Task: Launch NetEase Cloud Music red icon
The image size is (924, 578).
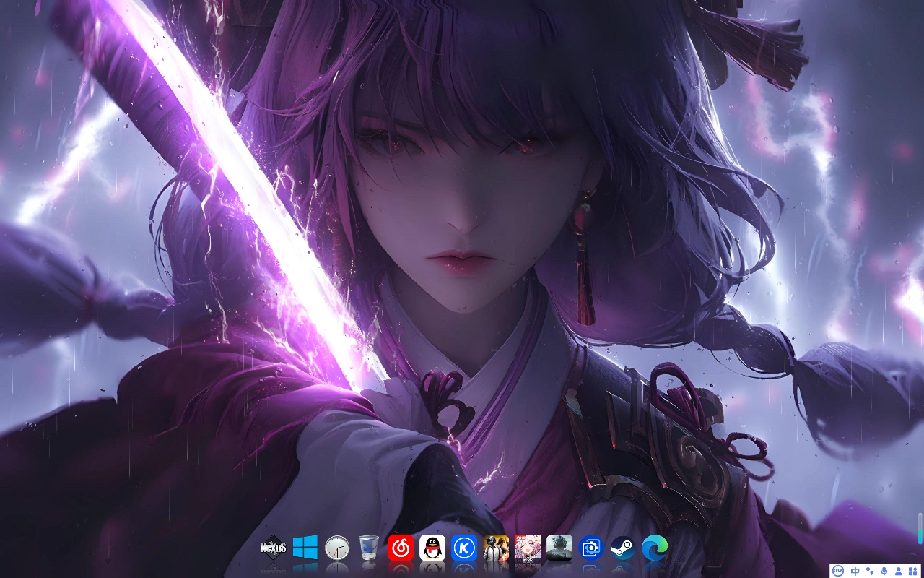Action: coord(401,548)
